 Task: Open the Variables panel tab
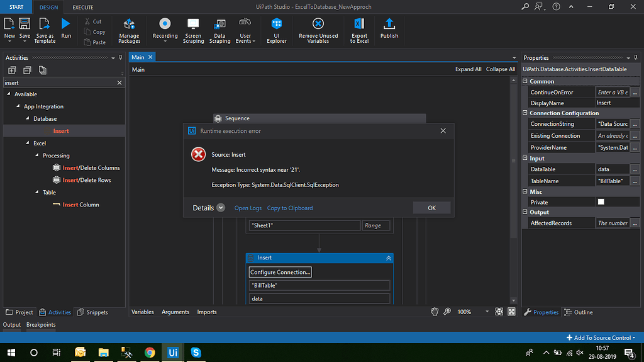(x=143, y=312)
